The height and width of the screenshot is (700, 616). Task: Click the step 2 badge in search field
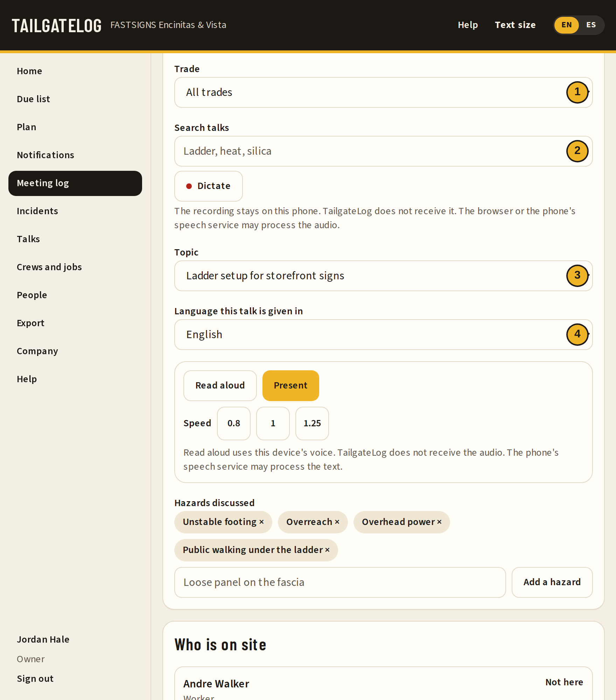[x=577, y=151]
